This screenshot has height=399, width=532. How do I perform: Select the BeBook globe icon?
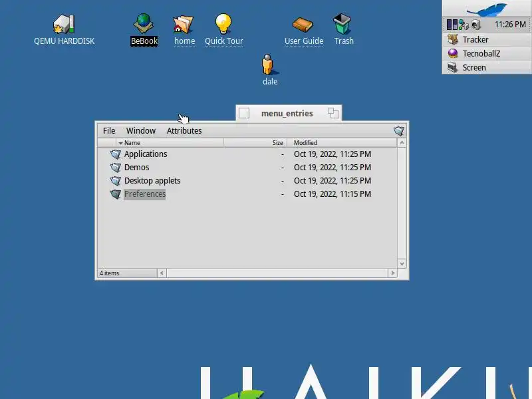pos(144,24)
